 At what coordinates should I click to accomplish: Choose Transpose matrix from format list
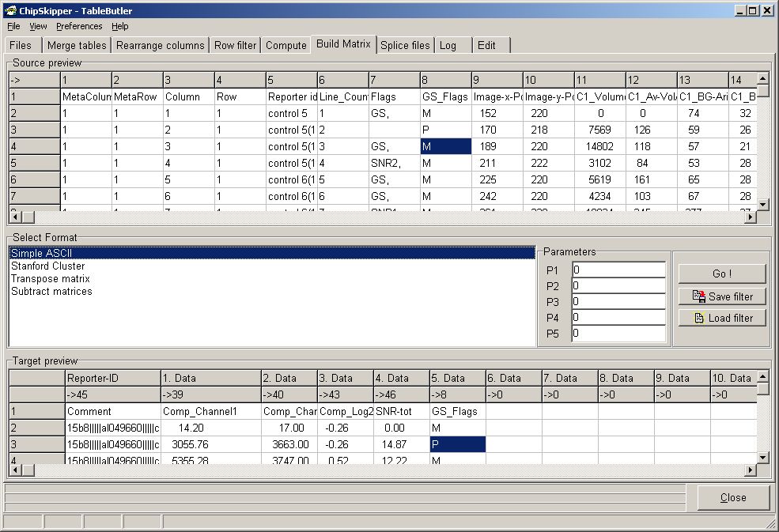tap(50, 279)
